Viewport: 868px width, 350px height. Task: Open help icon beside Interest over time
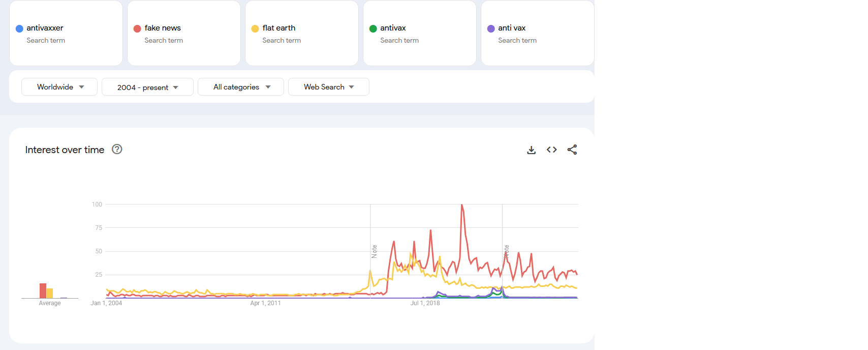(117, 149)
